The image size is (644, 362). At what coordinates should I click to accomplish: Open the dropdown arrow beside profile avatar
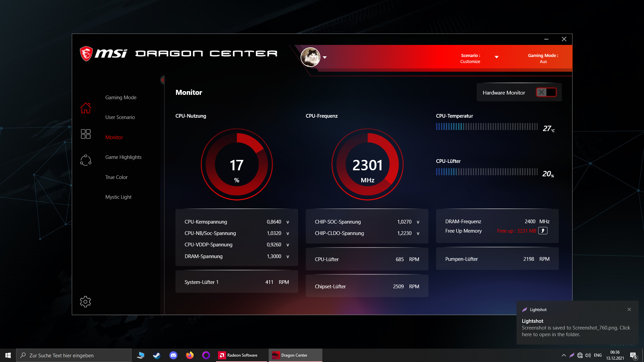325,57
